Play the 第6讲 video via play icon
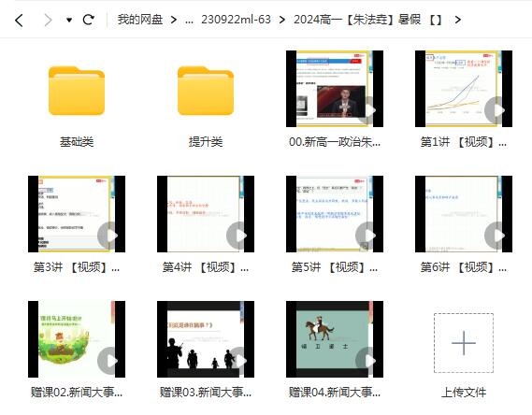Image resolution: width=532 pixels, height=415 pixels. coord(497,236)
